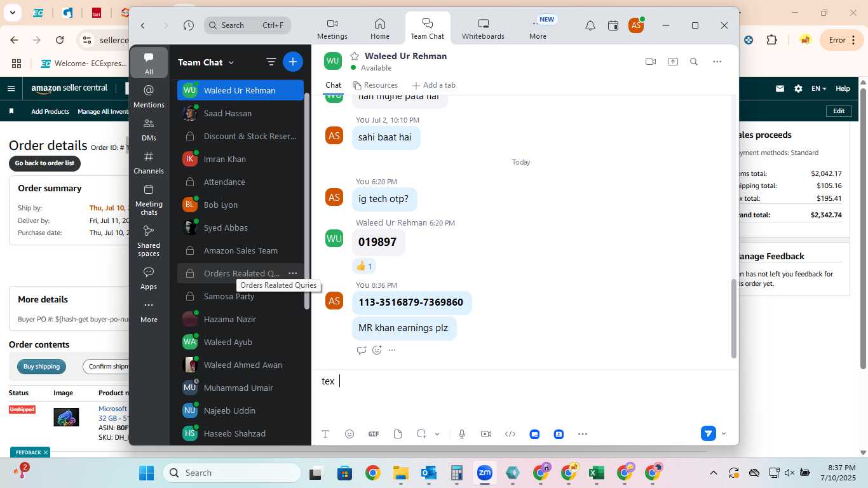Image resolution: width=868 pixels, height=488 pixels.
Task: Open more actions ellipsis under last message
Action: [x=392, y=350]
